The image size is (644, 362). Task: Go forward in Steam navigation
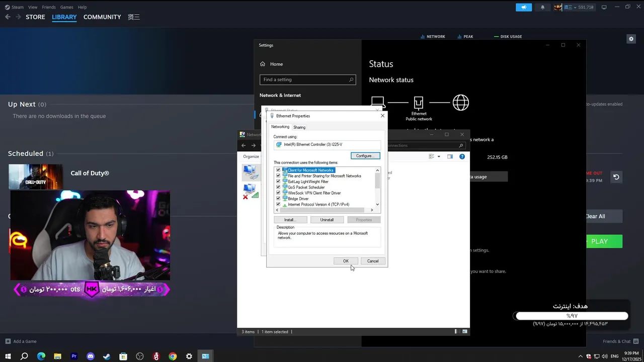pos(18,17)
